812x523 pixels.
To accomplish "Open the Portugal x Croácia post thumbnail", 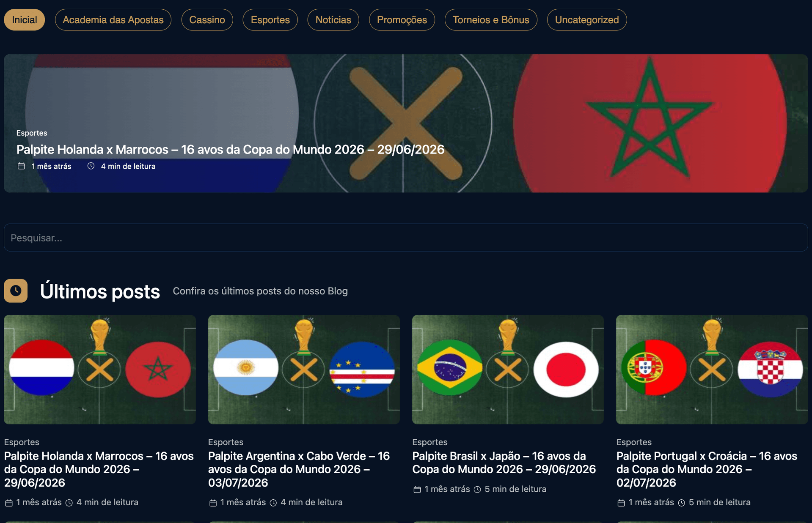I will (712, 370).
